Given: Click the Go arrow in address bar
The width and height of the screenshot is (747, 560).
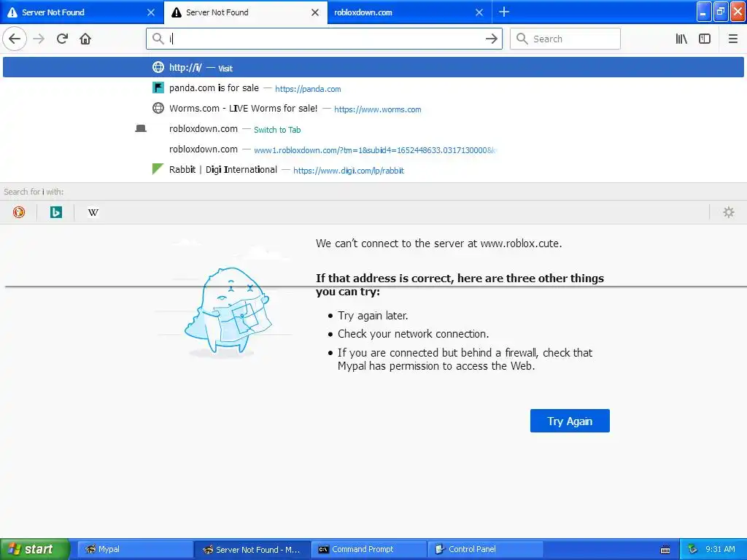Looking at the screenshot, I should click(x=491, y=39).
